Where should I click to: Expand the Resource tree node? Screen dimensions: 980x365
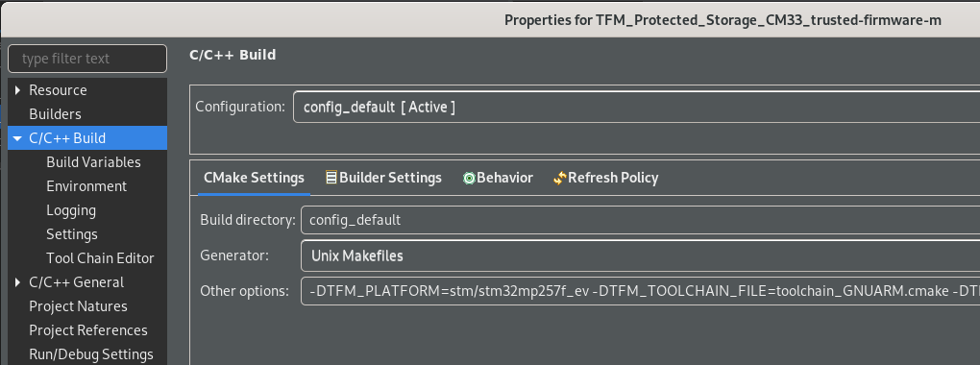tap(18, 90)
